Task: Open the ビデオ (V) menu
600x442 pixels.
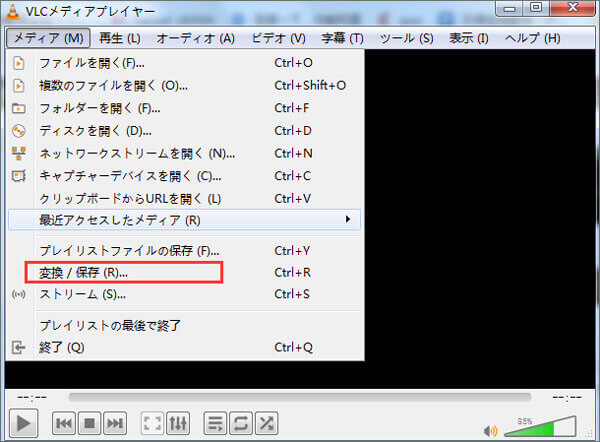Action: click(x=279, y=38)
